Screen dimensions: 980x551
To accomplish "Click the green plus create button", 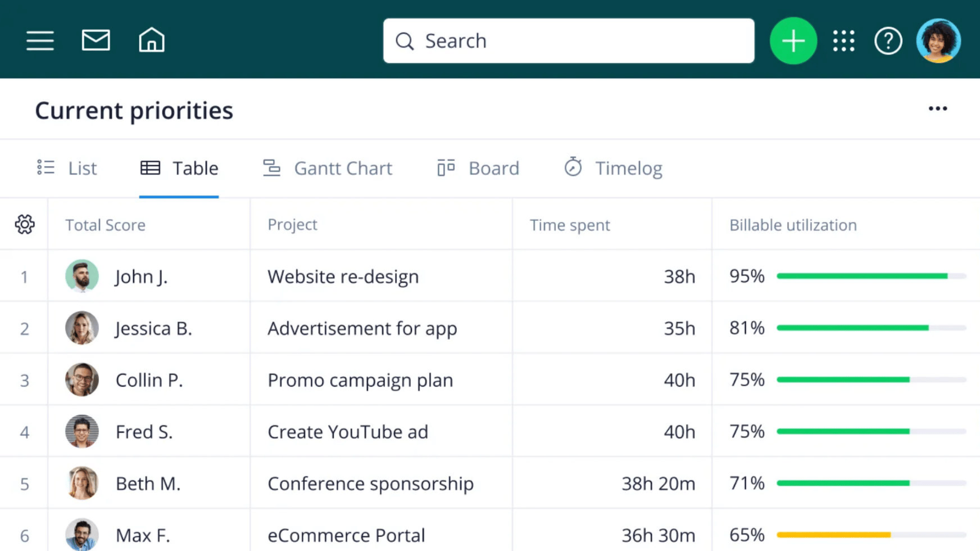I will (x=793, y=41).
